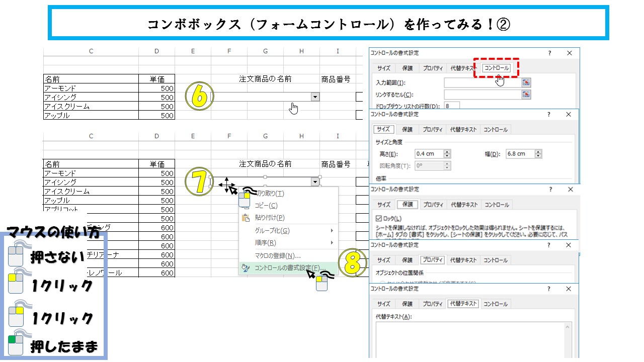This screenshot has width=644, height=362.
Task: Increase 高さ(E) with its up spinner
Action: click(447, 152)
